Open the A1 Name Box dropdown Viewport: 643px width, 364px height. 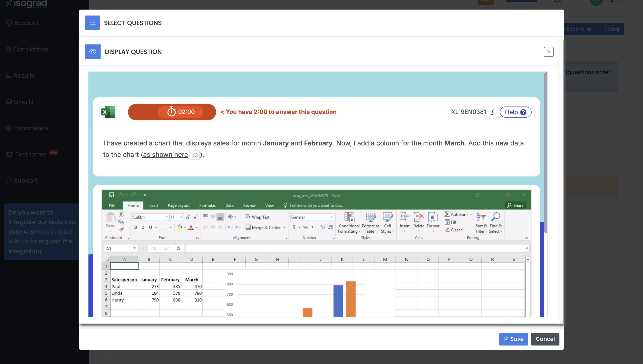pos(134,248)
